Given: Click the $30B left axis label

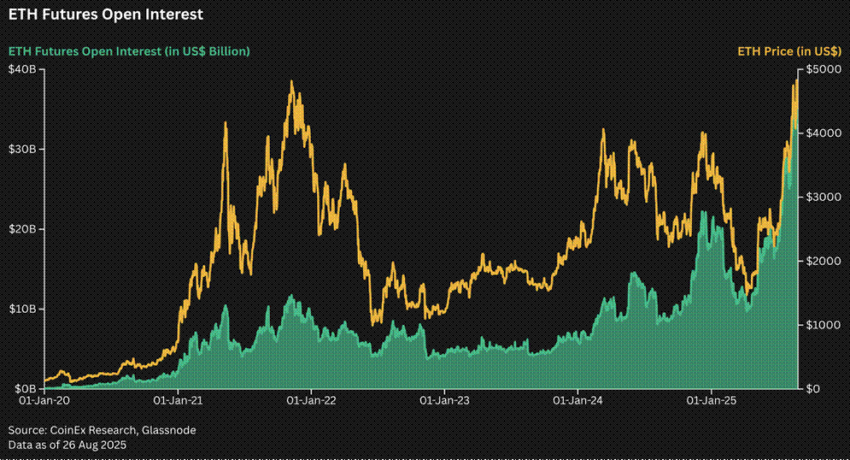Looking at the screenshot, I should point(22,149).
